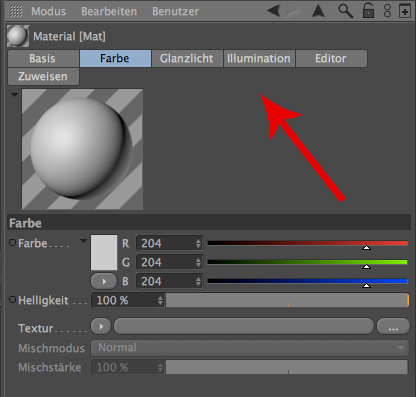The image size is (416, 397).
Task: Toggle the Helligkeit animation dot
Action: (12, 300)
